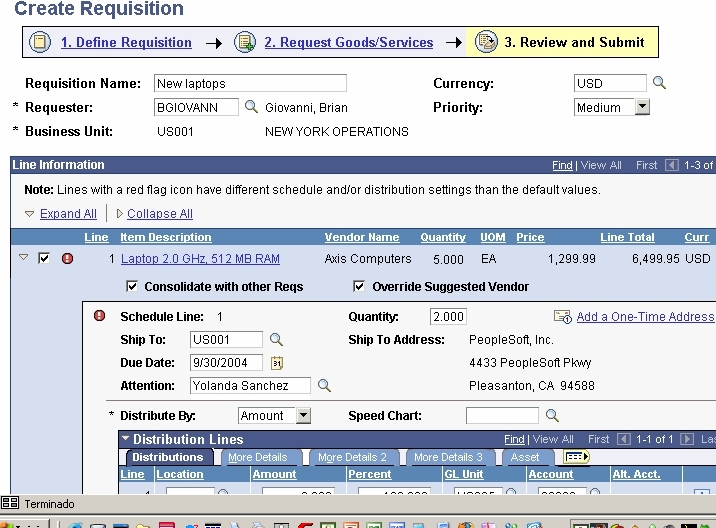The image size is (716, 528).
Task: Sort by Price column header
Action: 530,237
